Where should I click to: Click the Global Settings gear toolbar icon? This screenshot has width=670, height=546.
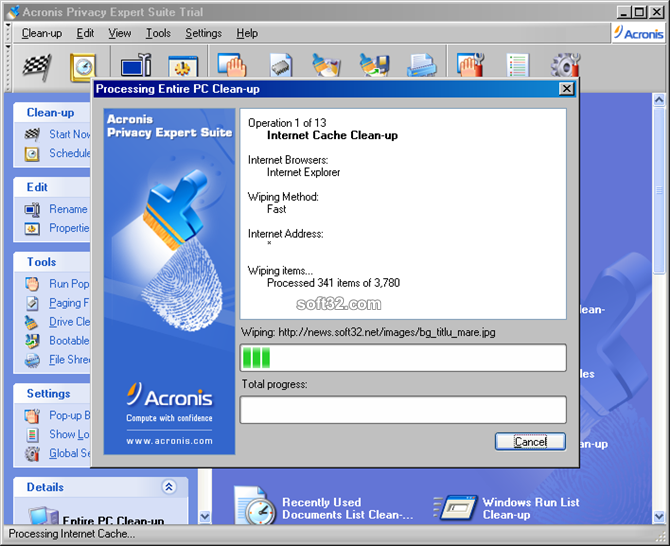[x=566, y=65]
